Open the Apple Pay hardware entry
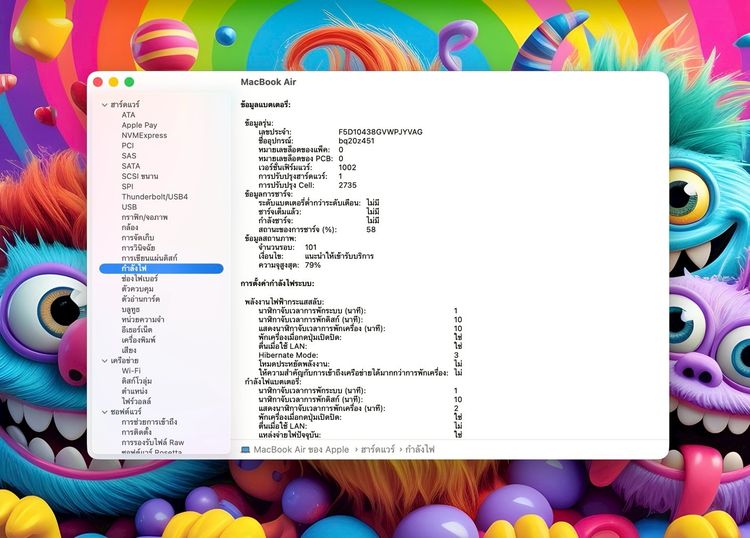This screenshot has height=538, width=750. coord(139,125)
